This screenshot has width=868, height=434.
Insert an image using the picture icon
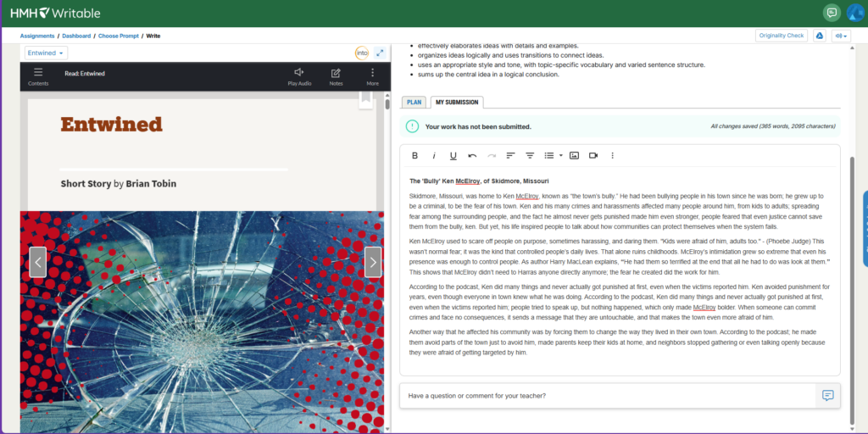574,156
